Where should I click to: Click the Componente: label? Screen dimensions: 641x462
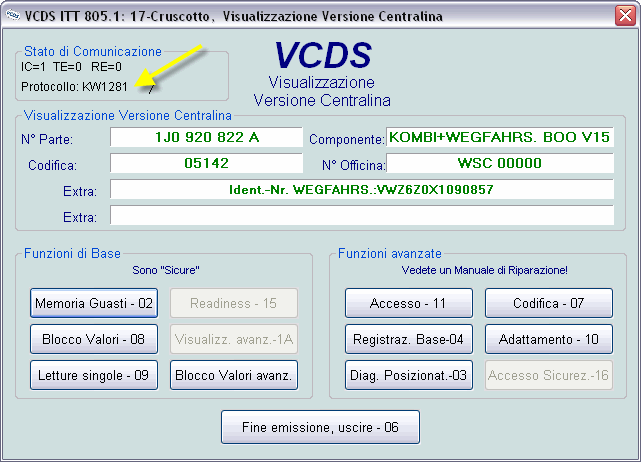[347, 139]
